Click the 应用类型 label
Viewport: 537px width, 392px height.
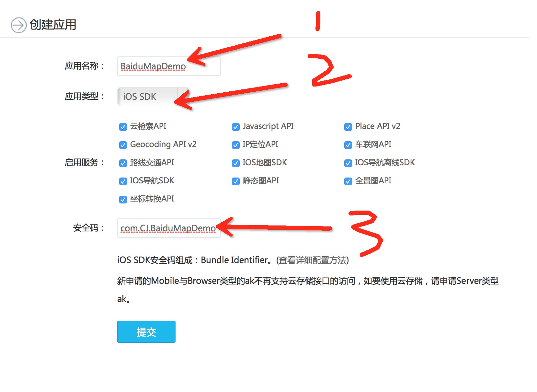tap(85, 97)
